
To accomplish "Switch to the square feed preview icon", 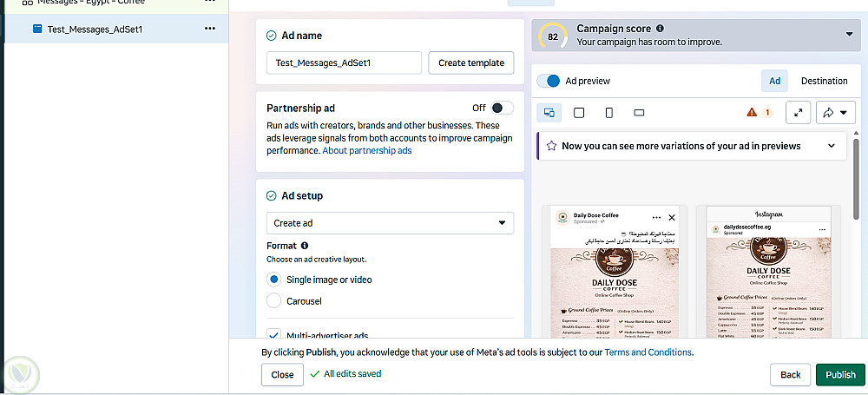I will (579, 113).
